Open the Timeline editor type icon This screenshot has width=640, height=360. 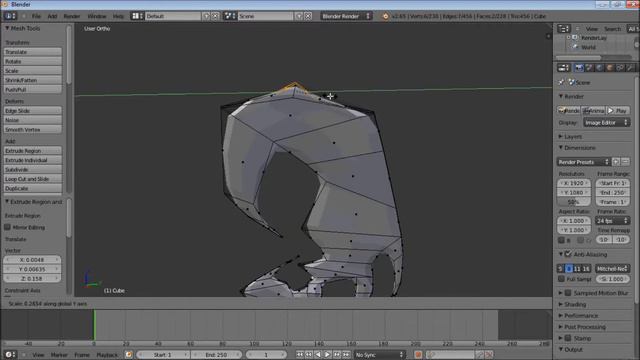tap(10, 354)
